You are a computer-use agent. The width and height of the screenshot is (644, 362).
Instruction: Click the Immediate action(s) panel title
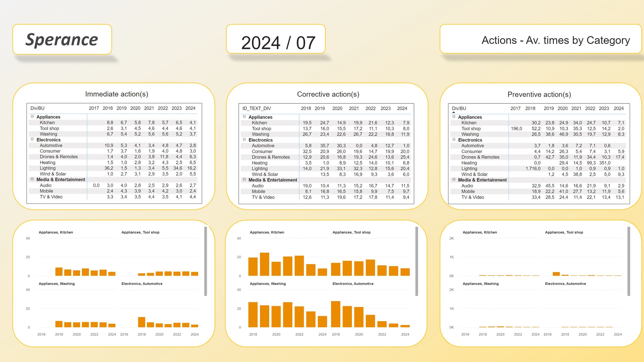(x=117, y=94)
